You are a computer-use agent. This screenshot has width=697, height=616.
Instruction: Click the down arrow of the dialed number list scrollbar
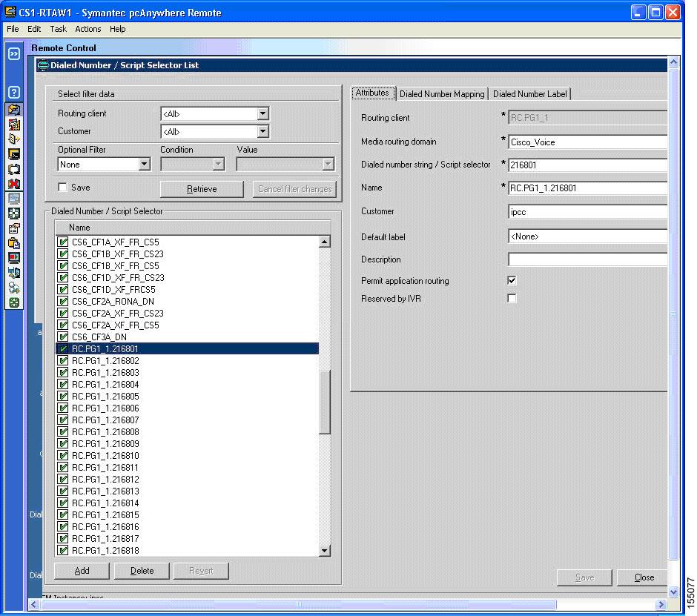pos(325,551)
